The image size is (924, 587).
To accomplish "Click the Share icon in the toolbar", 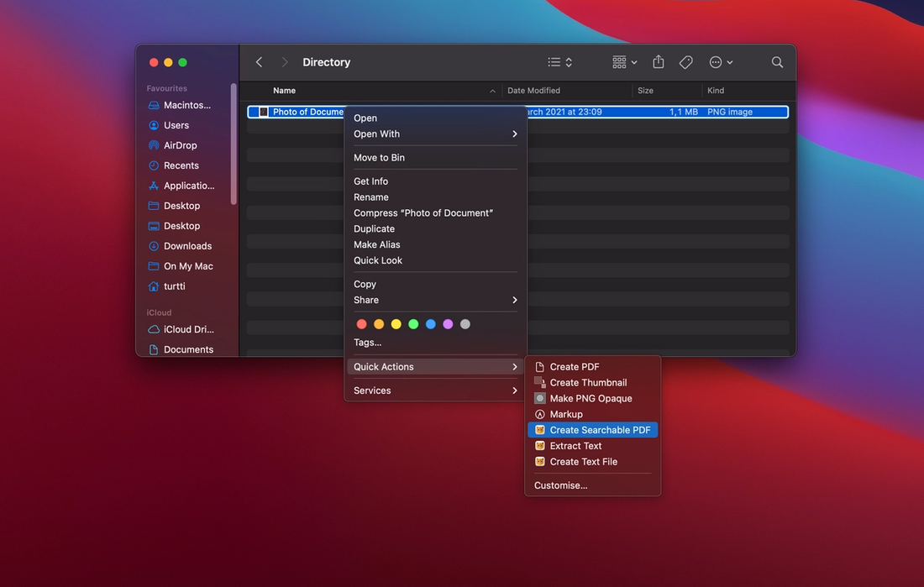I will [x=659, y=62].
